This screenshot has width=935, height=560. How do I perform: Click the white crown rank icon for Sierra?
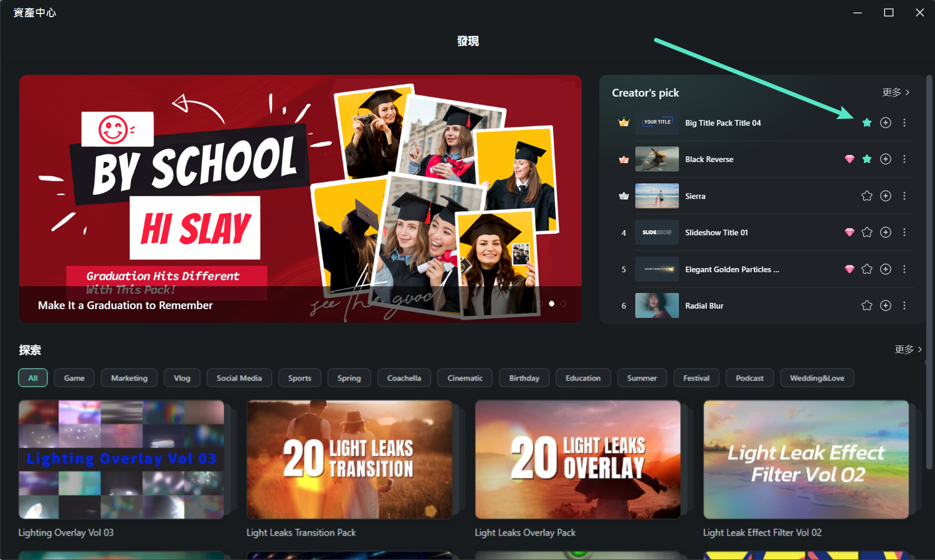point(624,196)
